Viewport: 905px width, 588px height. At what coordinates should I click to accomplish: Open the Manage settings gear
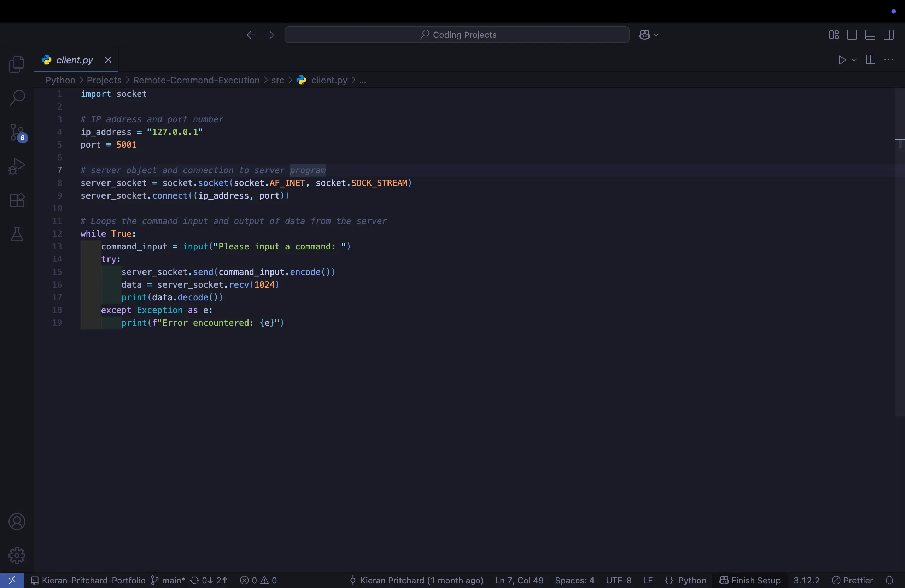(x=17, y=555)
